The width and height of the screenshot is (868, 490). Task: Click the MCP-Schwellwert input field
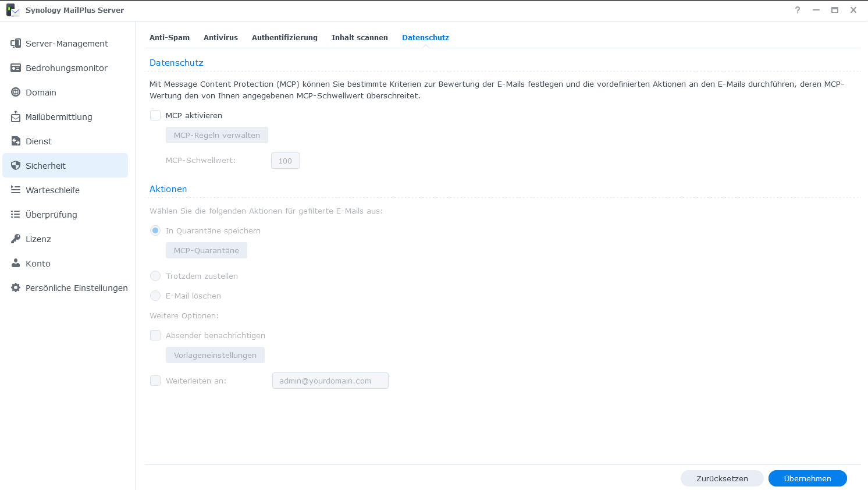285,161
